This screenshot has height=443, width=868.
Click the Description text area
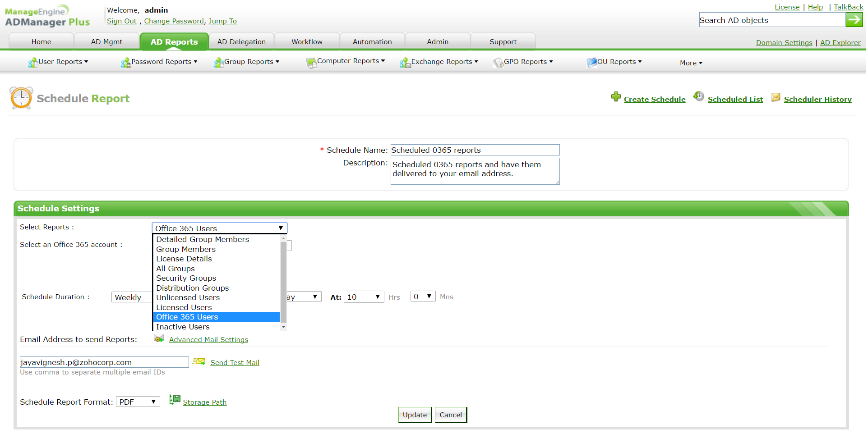click(475, 171)
